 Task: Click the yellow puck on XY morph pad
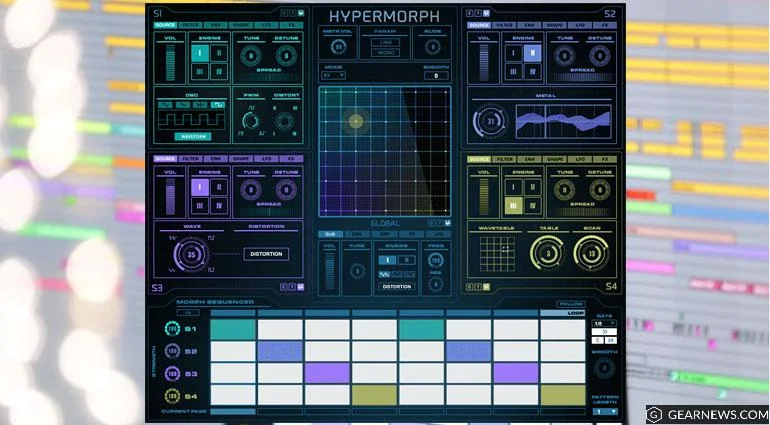tap(356, 121)
